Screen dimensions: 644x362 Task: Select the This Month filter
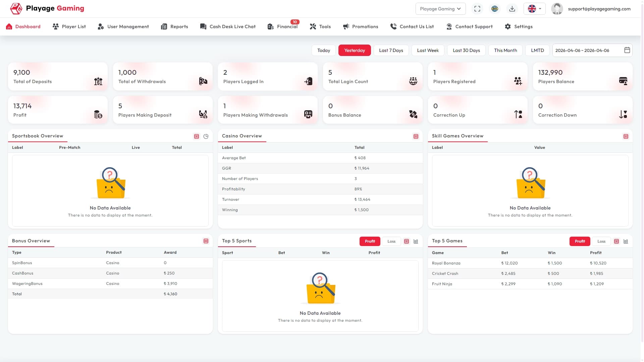coord(505,50)
